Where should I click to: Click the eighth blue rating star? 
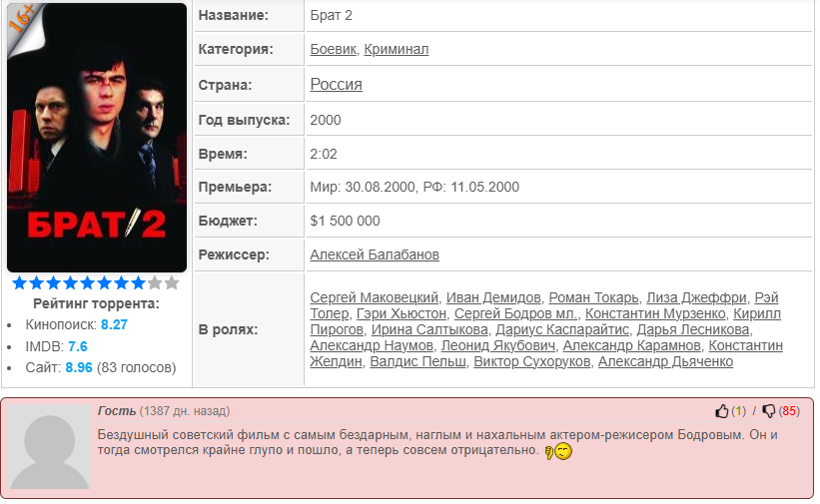[138, 283]
